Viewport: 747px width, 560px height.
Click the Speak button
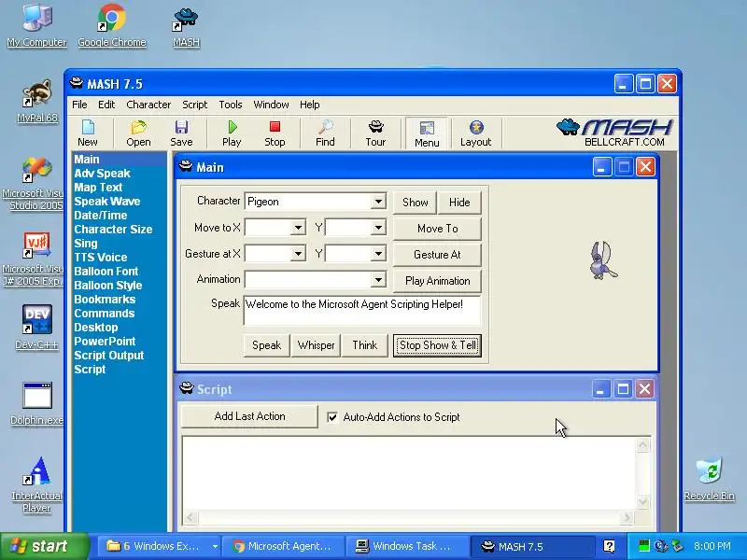tap(266, 345)
